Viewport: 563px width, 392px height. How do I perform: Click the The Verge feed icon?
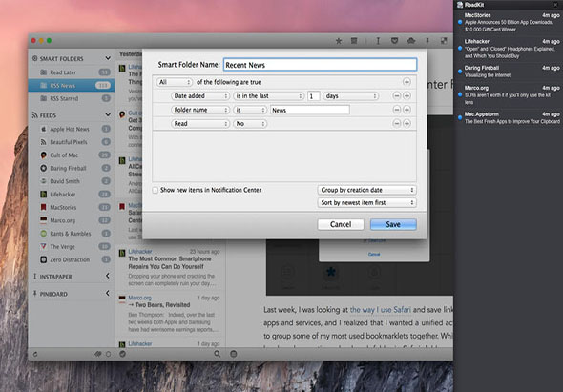(44, 247)
